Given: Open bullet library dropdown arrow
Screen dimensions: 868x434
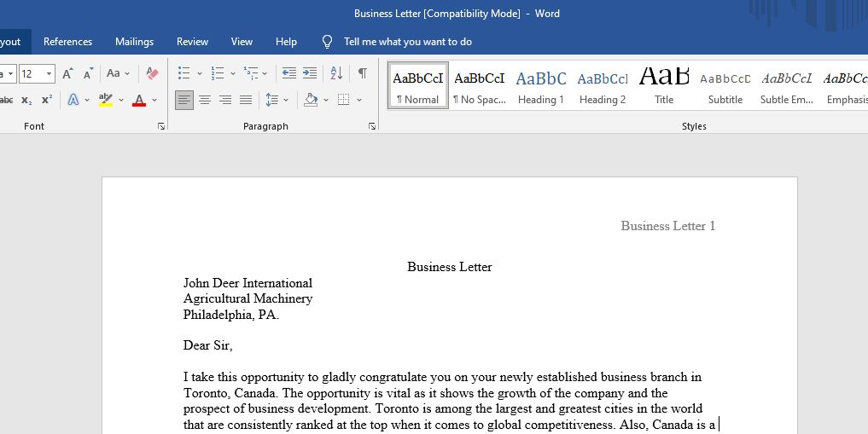Looking at the screenshot, I should tap(199, 73).
